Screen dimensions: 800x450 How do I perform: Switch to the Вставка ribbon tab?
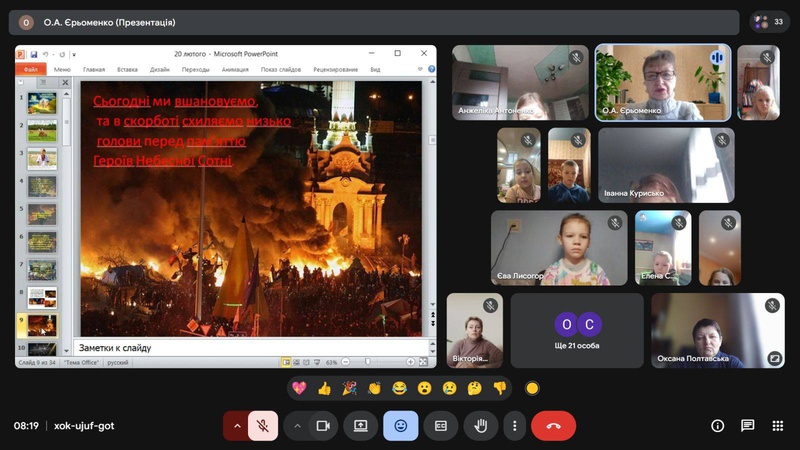127,70
